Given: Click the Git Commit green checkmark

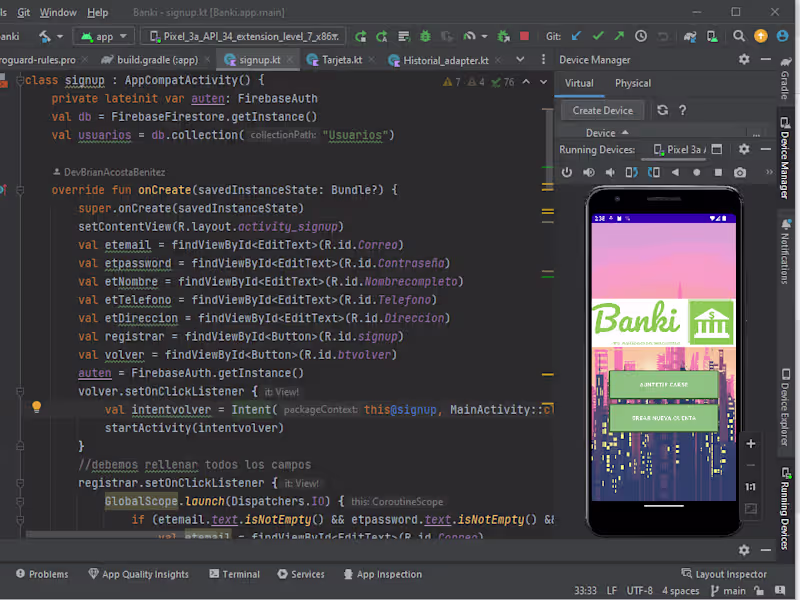Looking at the screenshot, I should point(598,36).
